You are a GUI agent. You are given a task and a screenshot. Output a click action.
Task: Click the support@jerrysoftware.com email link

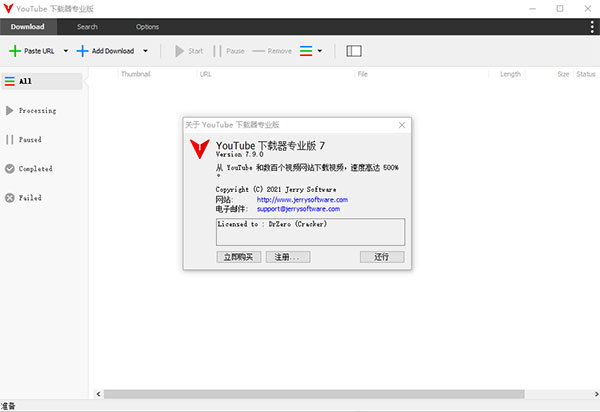(x=298, y=209)
